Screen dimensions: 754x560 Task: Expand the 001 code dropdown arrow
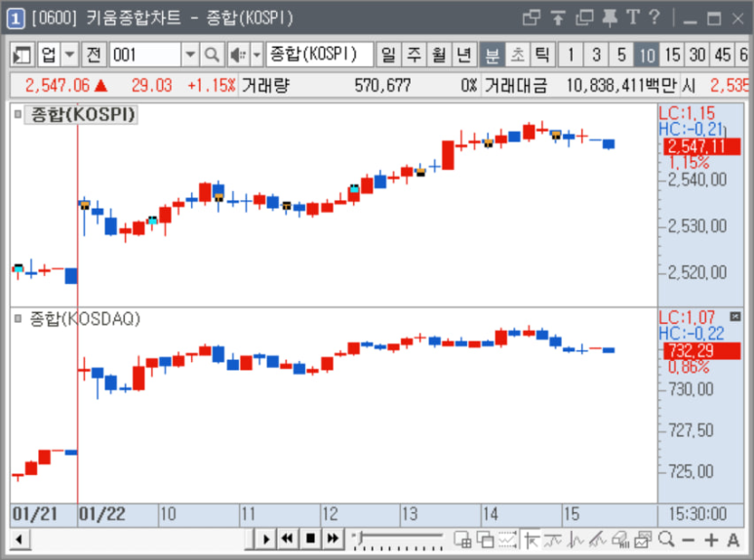(x=190, y=55)
